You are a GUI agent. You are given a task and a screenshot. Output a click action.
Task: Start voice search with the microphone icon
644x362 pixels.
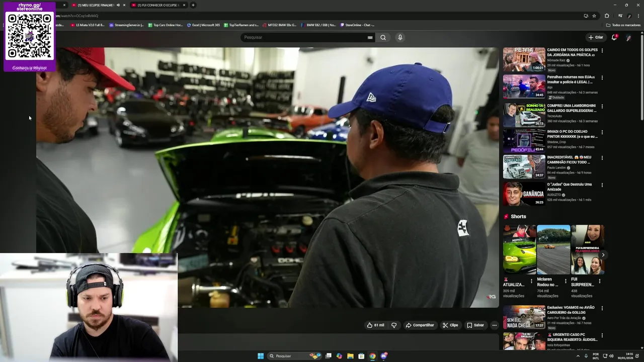(x=400, y=37)
